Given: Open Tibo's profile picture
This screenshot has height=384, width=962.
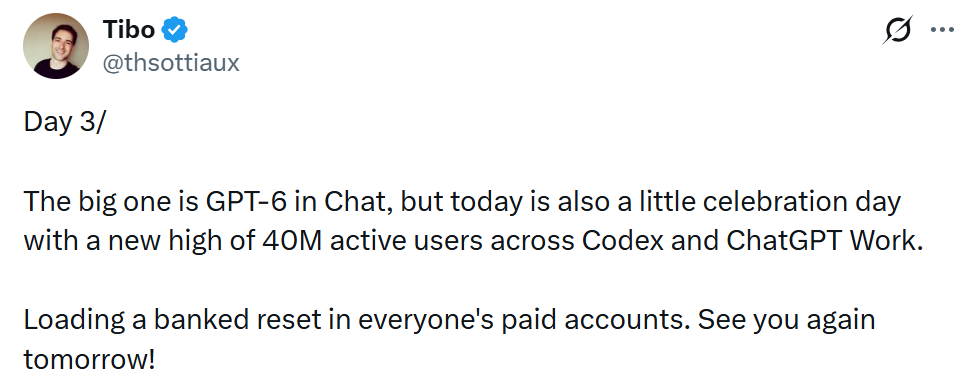Looking at the screenshot, I should [56, 46].
